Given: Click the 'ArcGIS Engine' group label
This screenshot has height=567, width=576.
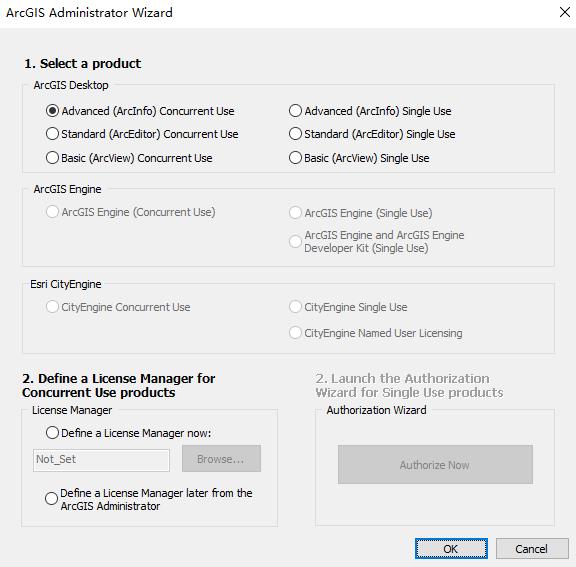Looking at the screenshot, I should (x=67, y=189).
